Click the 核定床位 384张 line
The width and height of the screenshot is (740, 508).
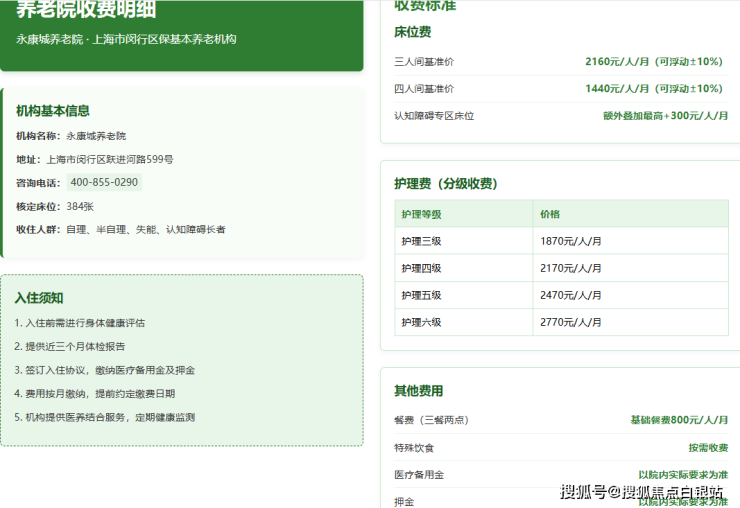point(55,206)
